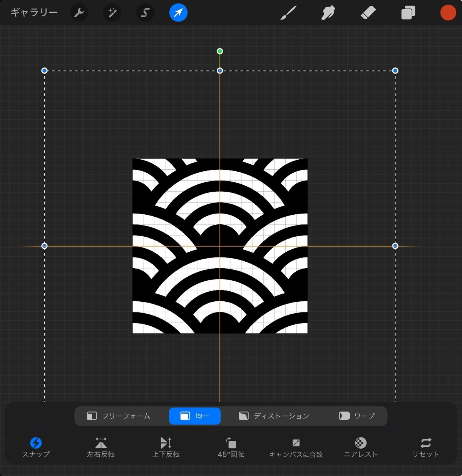Click the right-middle transform edge handle
The image size is (462, 476).
point(395,246)
